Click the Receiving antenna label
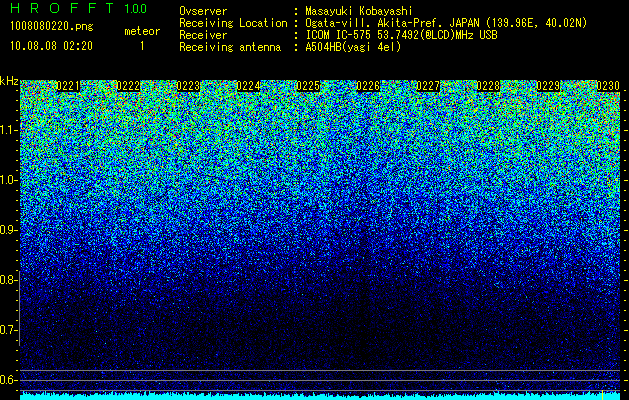 230,47
